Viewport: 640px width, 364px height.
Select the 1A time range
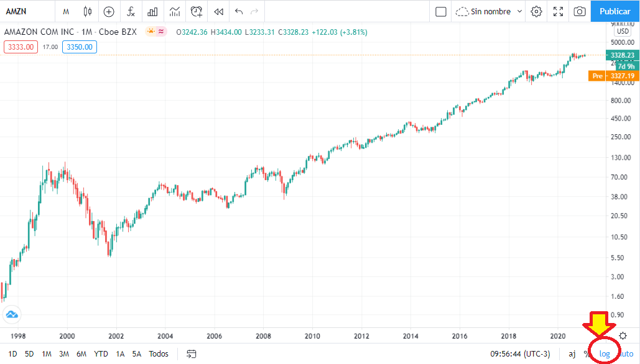pyautogui.click(x=120, y=354)
